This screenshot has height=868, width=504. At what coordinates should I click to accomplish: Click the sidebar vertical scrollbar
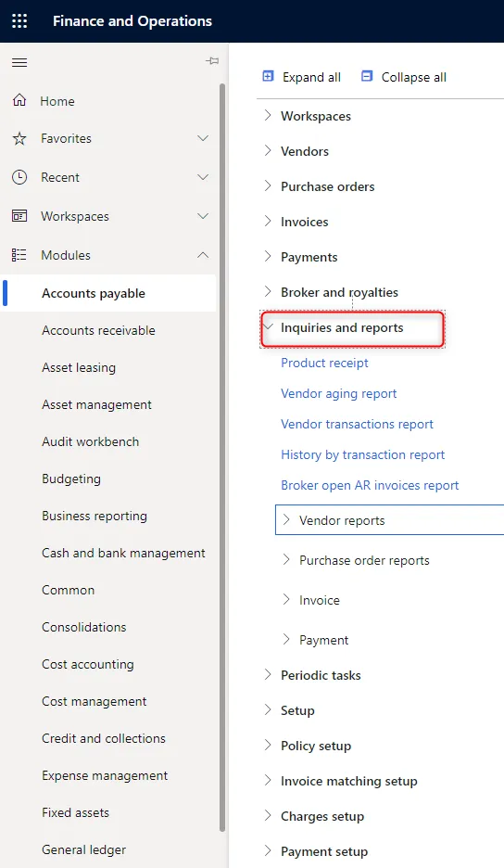pyautogui.click(x=222, y=457)
